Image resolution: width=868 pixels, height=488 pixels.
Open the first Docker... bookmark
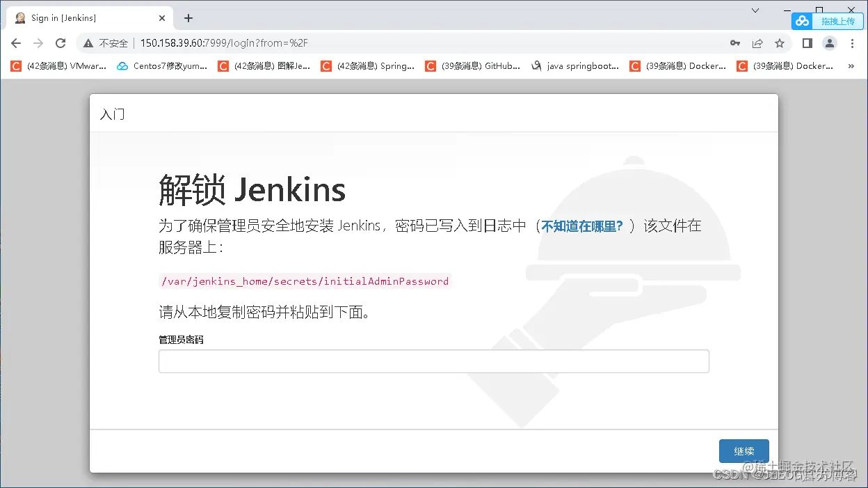coord(677,66)
